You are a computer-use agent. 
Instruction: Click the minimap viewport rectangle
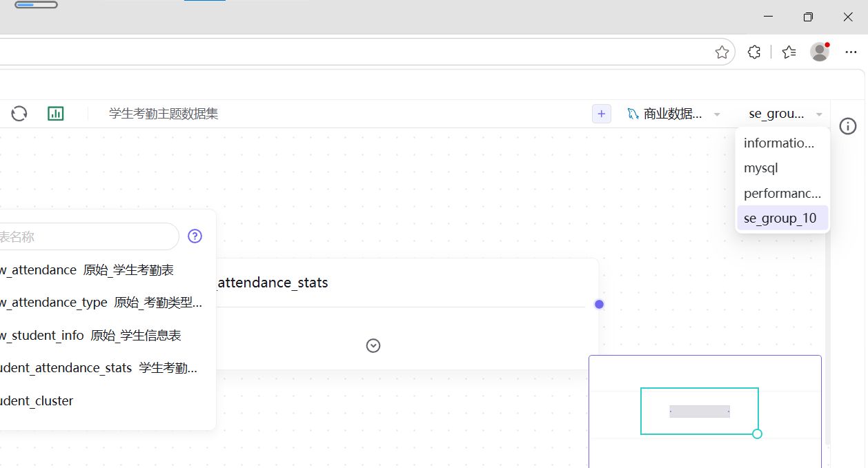[700, 411]
